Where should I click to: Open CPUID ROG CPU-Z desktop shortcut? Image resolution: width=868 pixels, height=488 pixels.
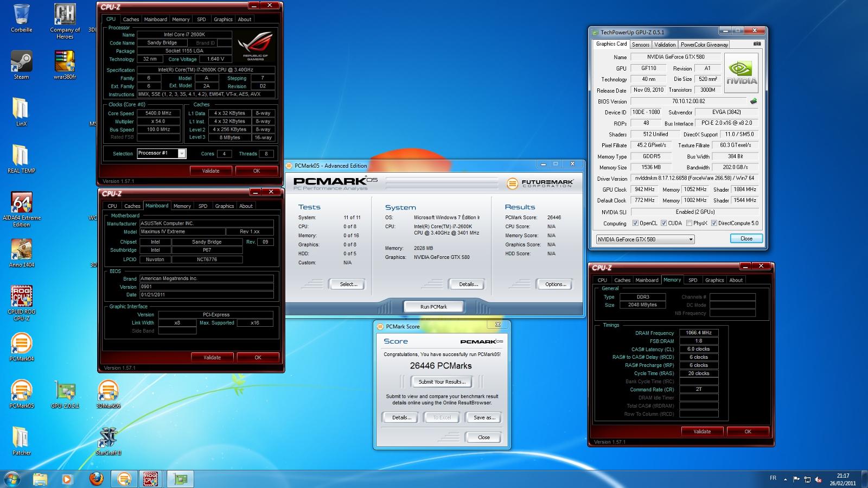coord(22,303)
